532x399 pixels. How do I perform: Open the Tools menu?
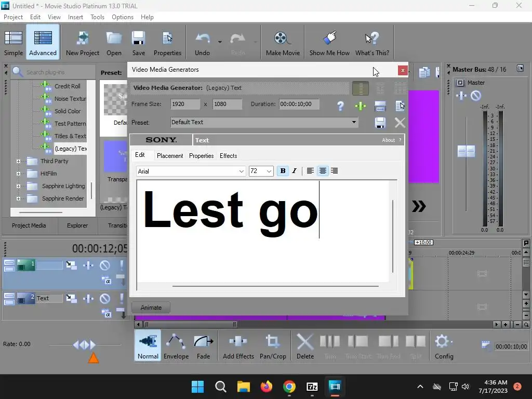pyautogui.click(x=97, y=17)
